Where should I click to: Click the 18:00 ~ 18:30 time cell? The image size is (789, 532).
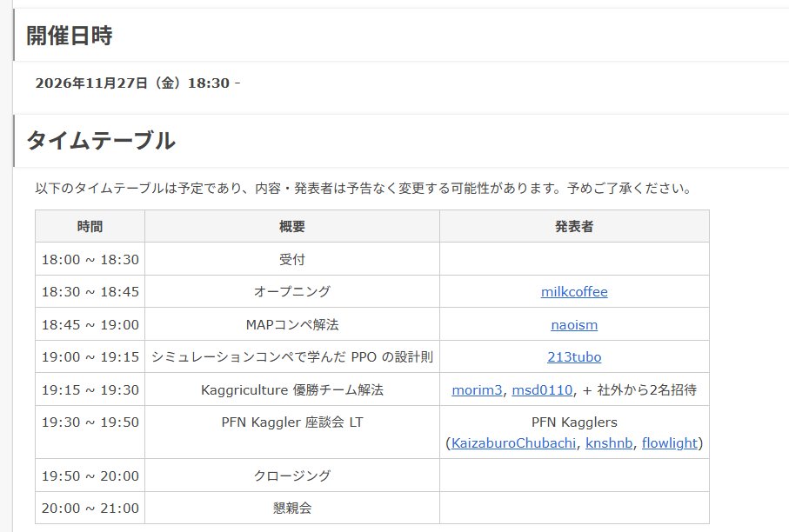(90, 259)
